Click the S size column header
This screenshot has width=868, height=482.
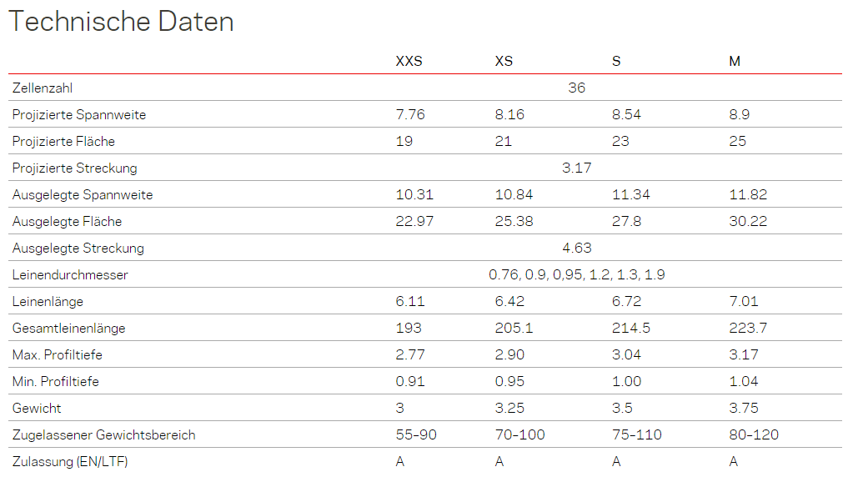(x=616, y=61)
